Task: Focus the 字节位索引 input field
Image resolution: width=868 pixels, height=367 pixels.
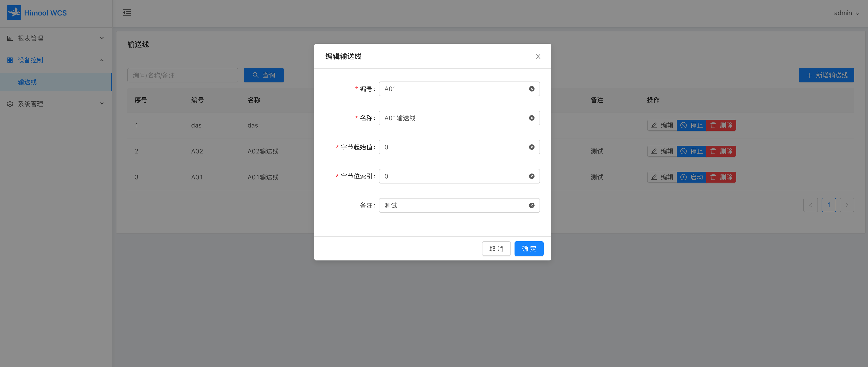Action: point(459,176)
